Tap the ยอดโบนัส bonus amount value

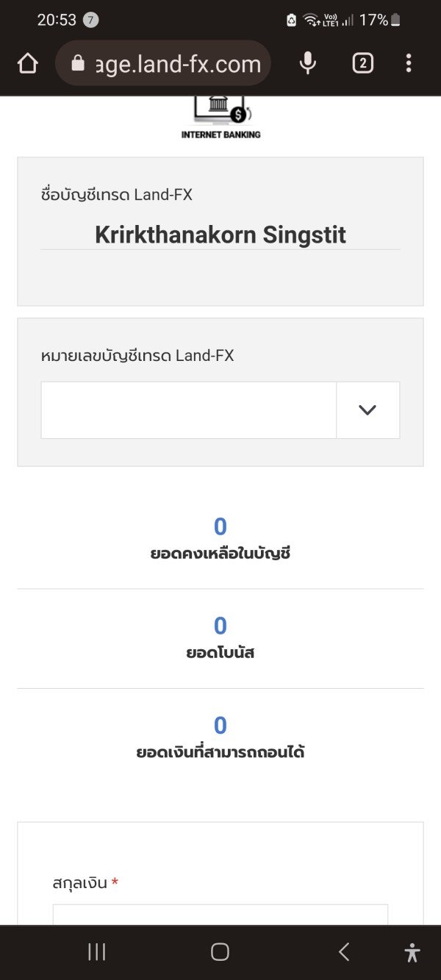[220, 626]
